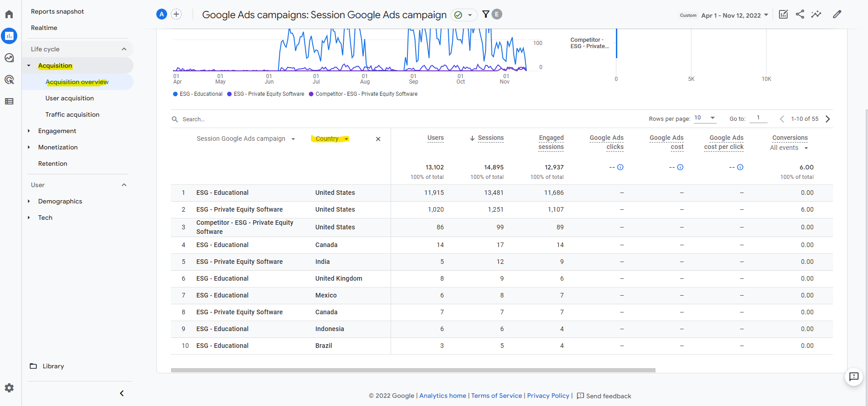Remove the Country secondary dimension
This screenshot has width=868, height=406.
(378, 139)
